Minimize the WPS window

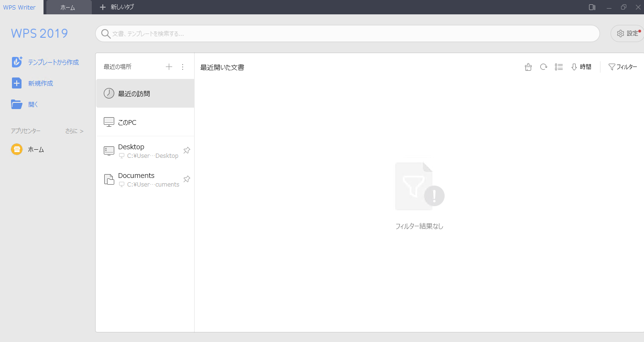pos(609,7)
